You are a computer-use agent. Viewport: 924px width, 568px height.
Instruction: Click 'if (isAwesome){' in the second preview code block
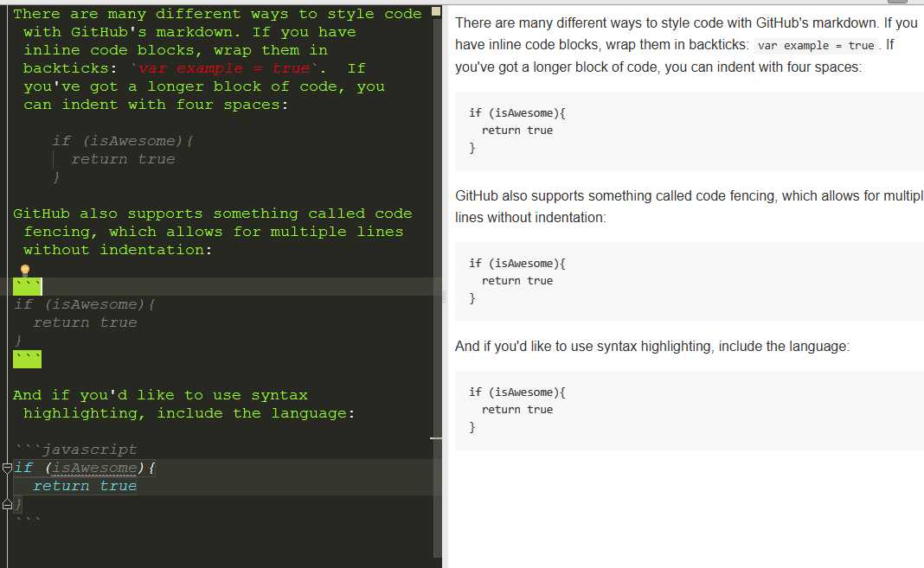(x=517, y=264)
